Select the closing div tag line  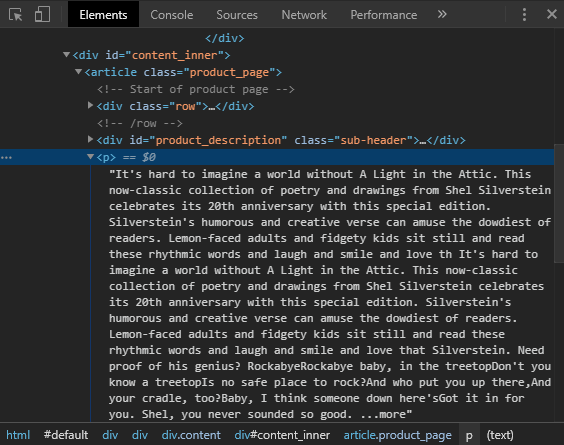click(x=224, y=38)
